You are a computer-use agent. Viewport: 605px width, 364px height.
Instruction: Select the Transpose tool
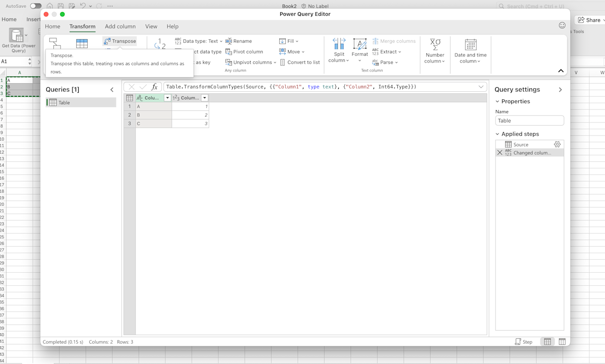pos(119,41)
